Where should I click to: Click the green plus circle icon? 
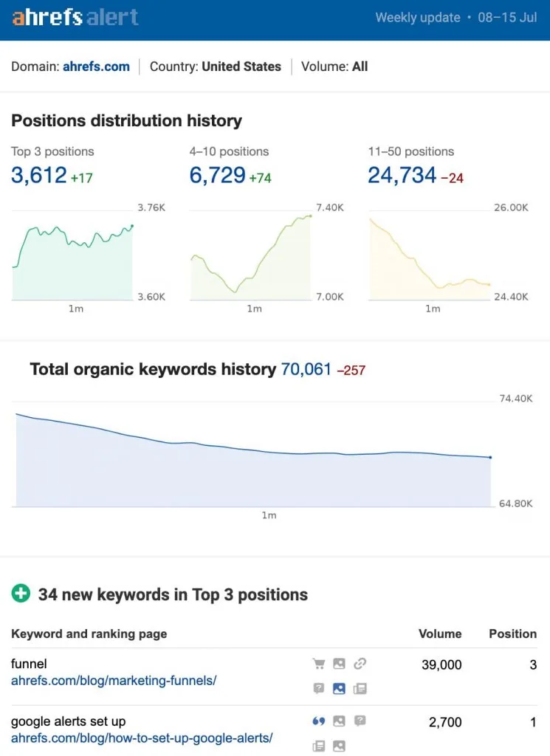pyautogui.click(x=21, y=594)
